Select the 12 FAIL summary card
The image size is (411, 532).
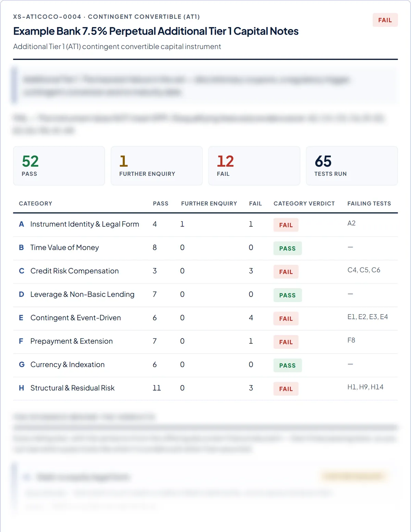254,166
